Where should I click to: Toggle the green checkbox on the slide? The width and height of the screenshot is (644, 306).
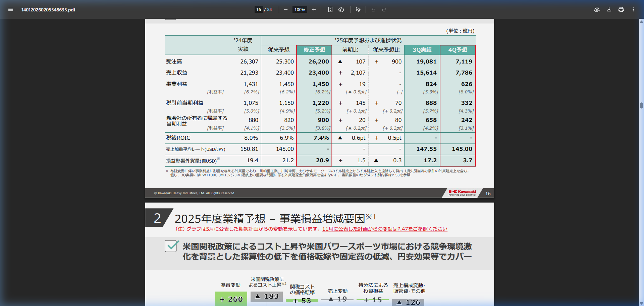[x=171, y=246]
